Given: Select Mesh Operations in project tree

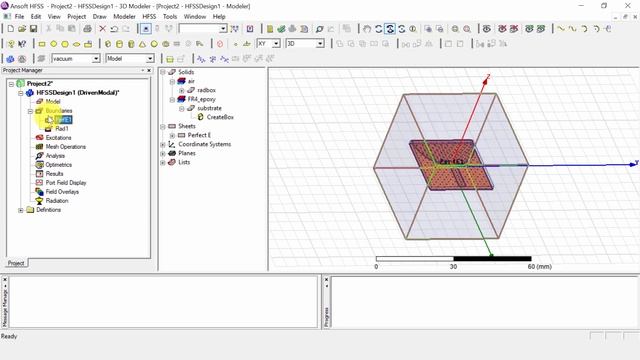Looking at the screenshot, I should pyautogui.click(x=66, y=147).
